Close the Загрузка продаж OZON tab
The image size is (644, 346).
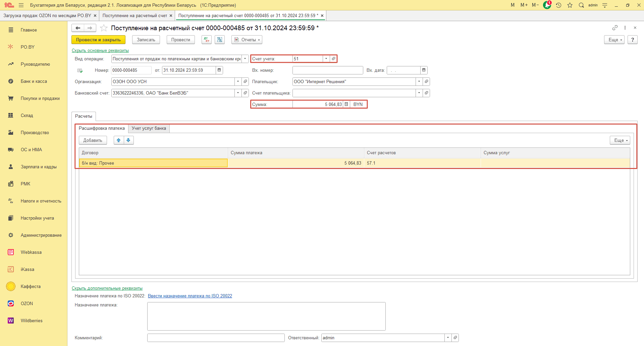click(x=95, y=15)
